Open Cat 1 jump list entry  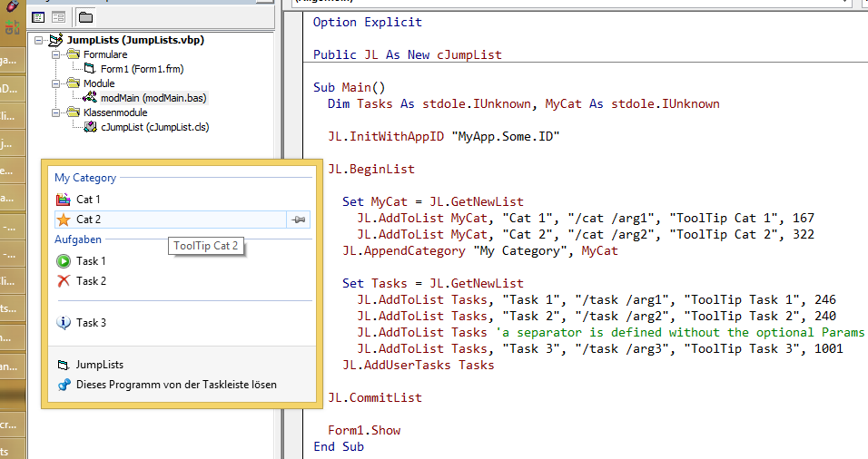pos(88,200)
